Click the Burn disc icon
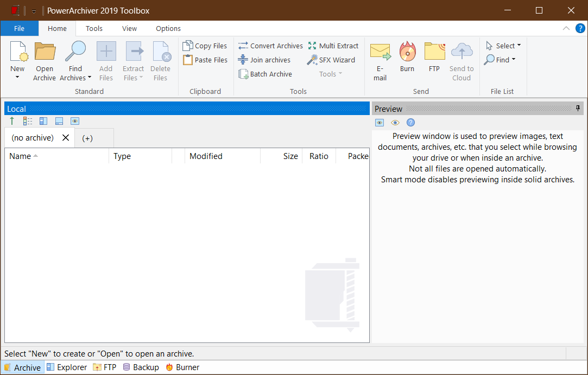 pyautogui.click(x=407, y=52)
